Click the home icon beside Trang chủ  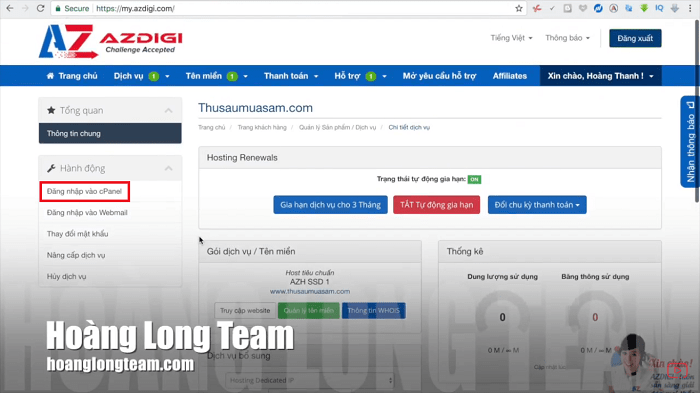point(50,76)
